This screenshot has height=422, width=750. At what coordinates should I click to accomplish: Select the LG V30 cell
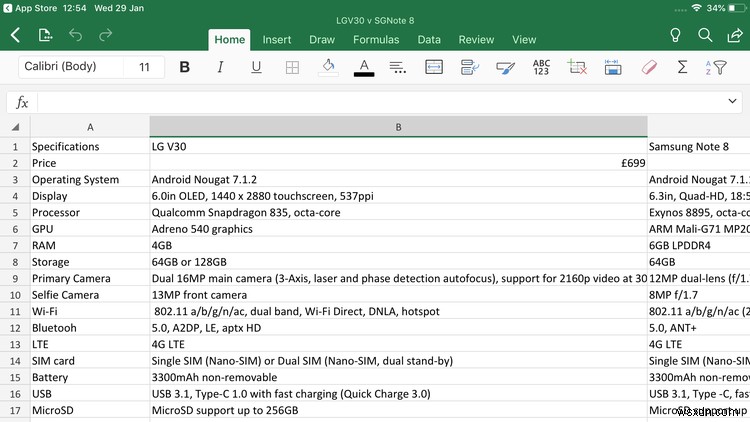(x=398, y=146)
